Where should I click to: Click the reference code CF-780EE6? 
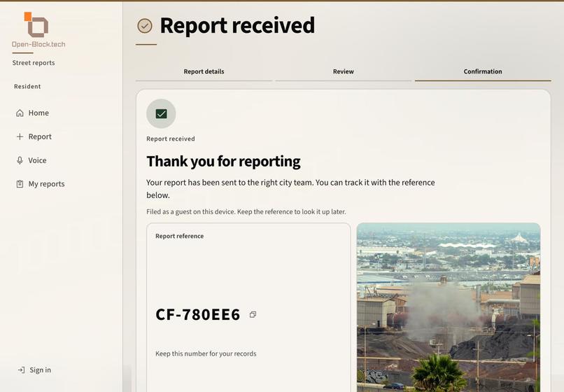[x=197, y=314]
